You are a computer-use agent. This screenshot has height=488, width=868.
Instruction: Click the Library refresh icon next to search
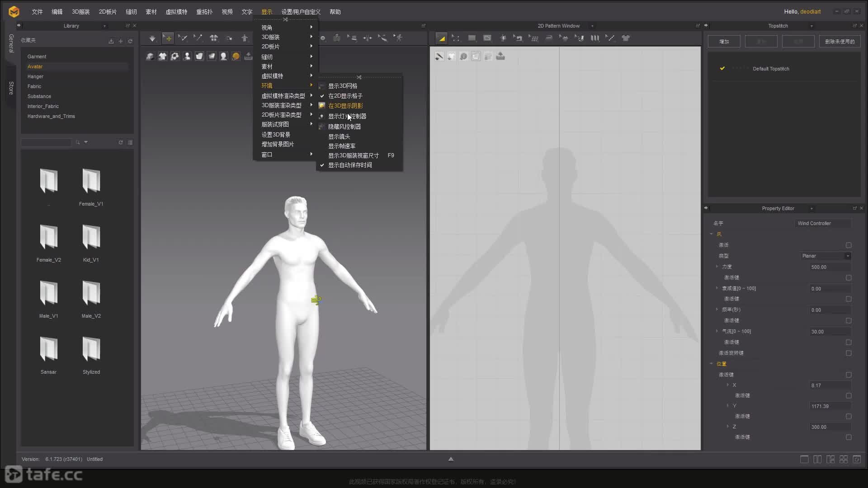click(121, 142)
